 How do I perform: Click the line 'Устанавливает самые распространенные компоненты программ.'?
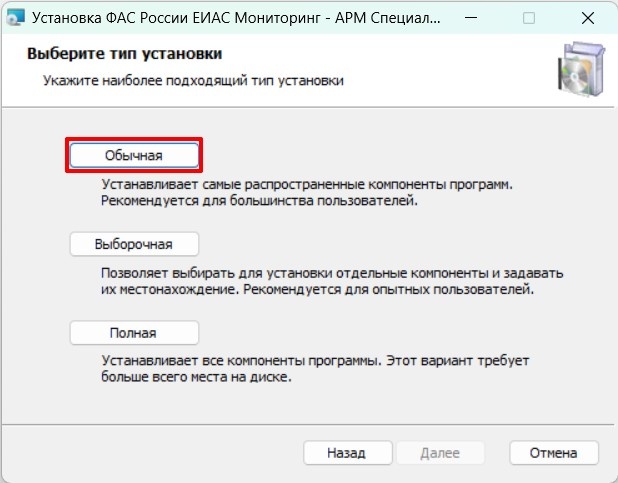[307, 184]
